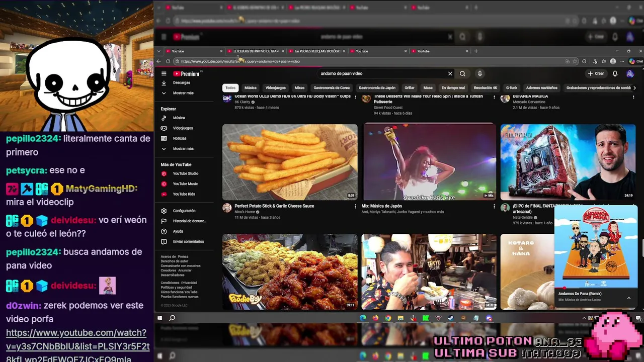Screen dimensions: 644x362
Task: Open YouTube Studio link
Action: [x=186, y=173]
